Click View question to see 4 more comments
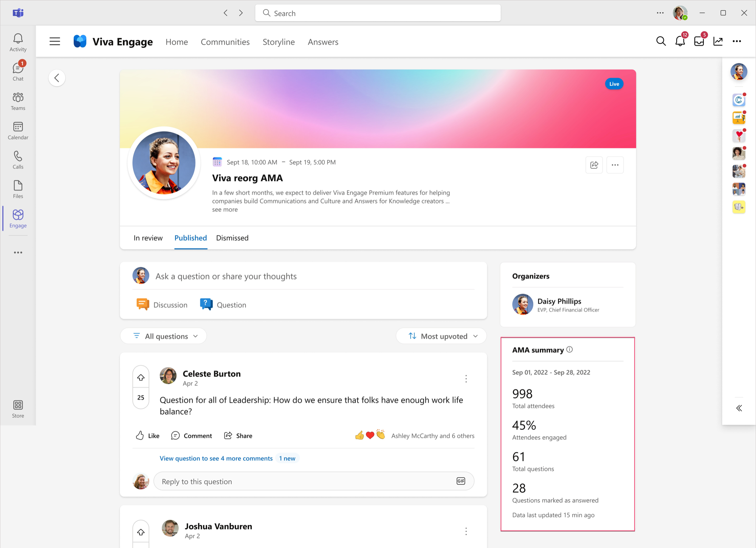The image size is (756, 548). (x=217, y=458)
